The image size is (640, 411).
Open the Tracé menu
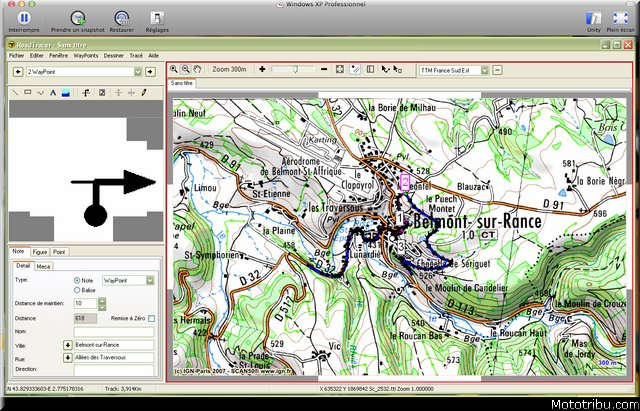136,56
